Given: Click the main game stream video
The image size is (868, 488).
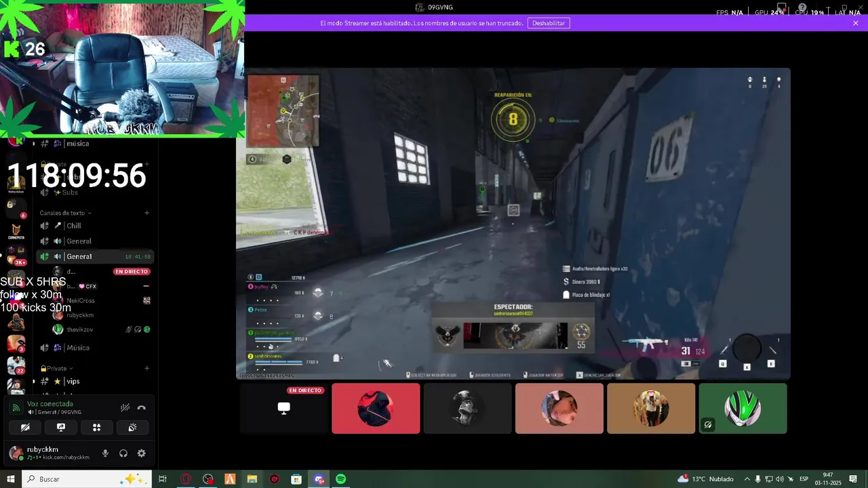Looking at the screenshot, I should 513,224.
